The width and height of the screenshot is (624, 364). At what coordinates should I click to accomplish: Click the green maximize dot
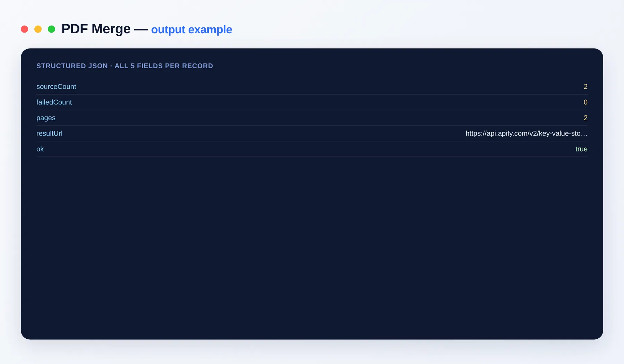pyautogui.click(x=51, y=29)
